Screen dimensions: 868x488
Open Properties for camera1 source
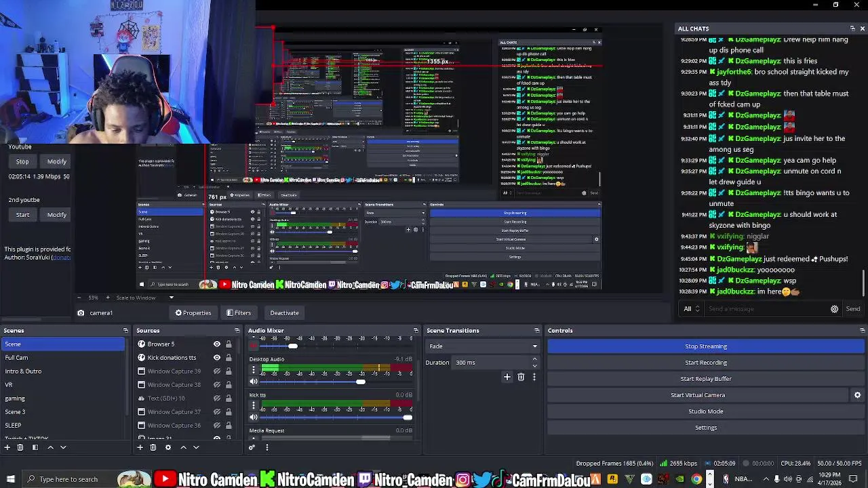pos(193,313)
